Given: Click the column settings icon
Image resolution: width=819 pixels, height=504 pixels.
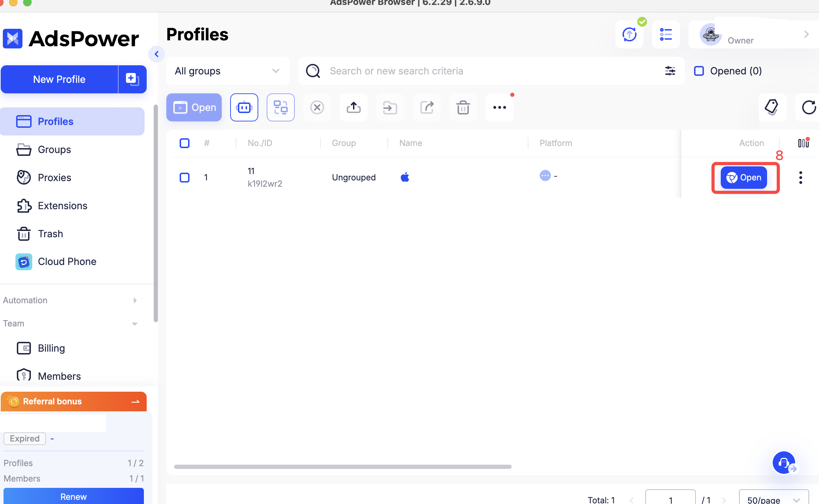Looking at the screenshot, I should click(x=803, y=143).
